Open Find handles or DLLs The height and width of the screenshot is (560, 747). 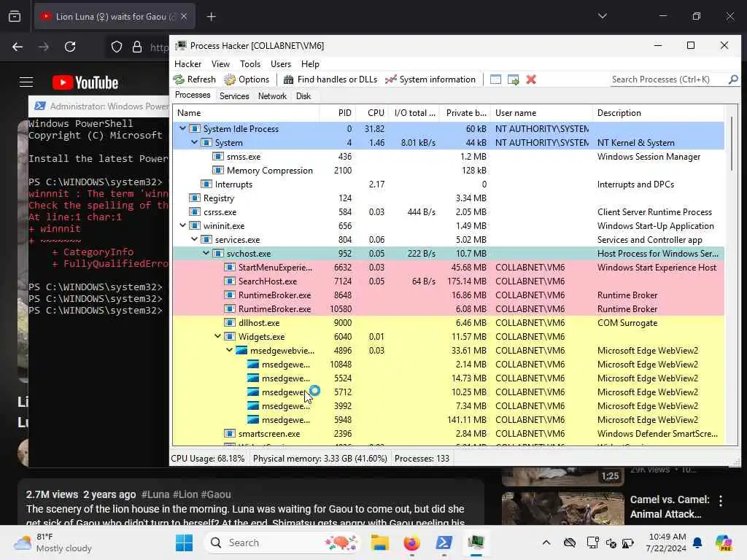(x=330, y=79)
